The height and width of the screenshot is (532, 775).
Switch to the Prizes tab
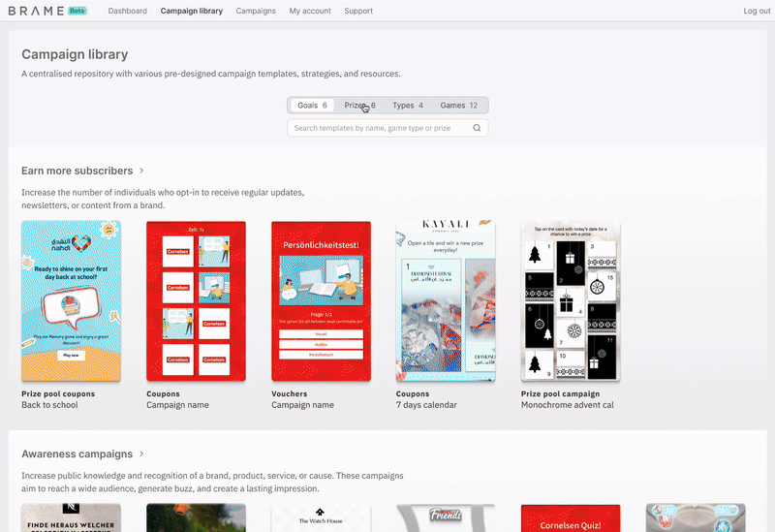pos(359,106)
